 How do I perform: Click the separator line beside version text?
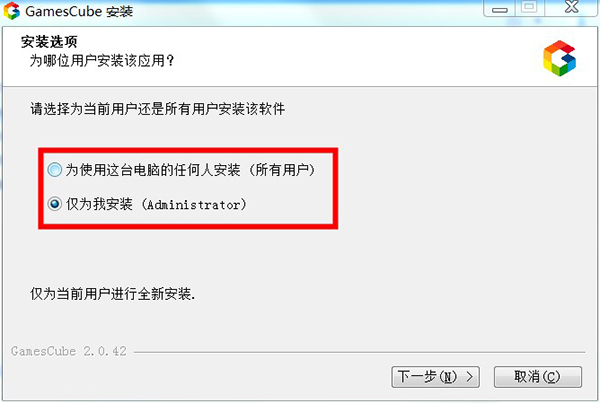360,352
